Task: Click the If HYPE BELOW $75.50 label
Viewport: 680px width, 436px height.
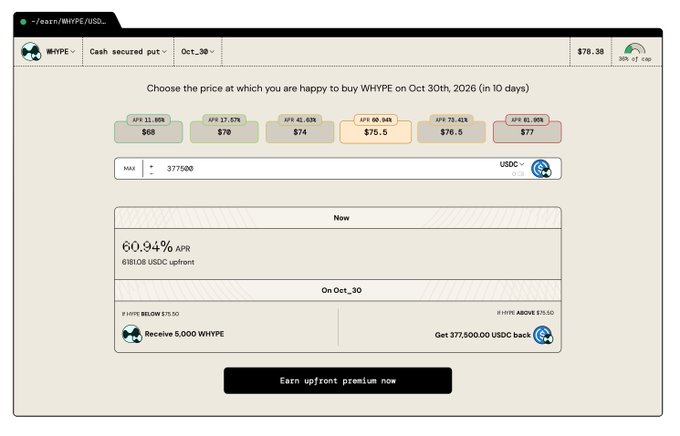Action: tap(150, 314)
